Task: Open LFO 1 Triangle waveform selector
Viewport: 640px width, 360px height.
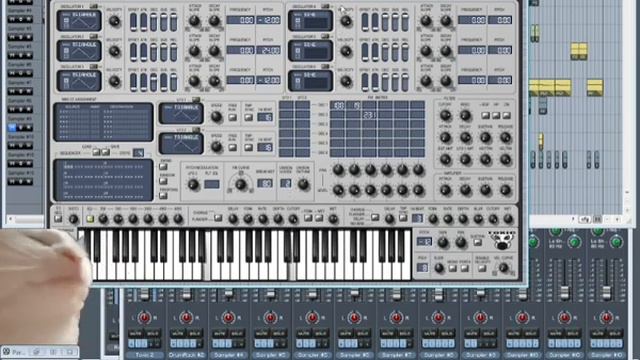Action: (181, 113)
